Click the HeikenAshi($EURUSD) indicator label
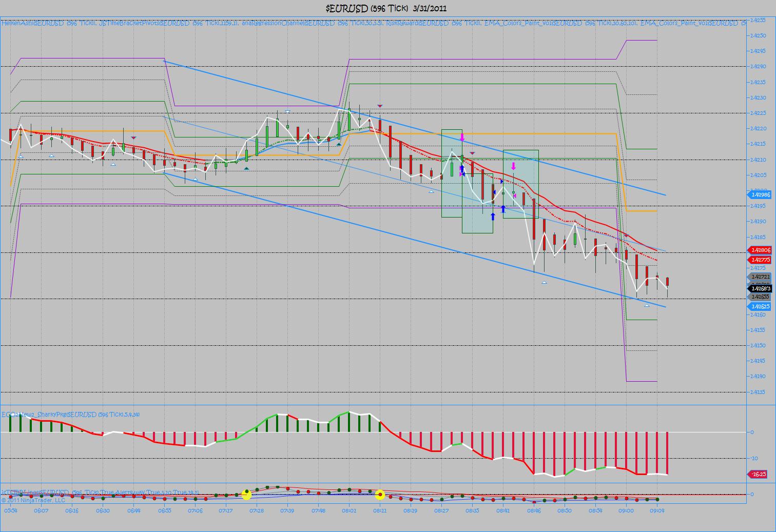Screen dimensions: 776x532 point(49,23)
